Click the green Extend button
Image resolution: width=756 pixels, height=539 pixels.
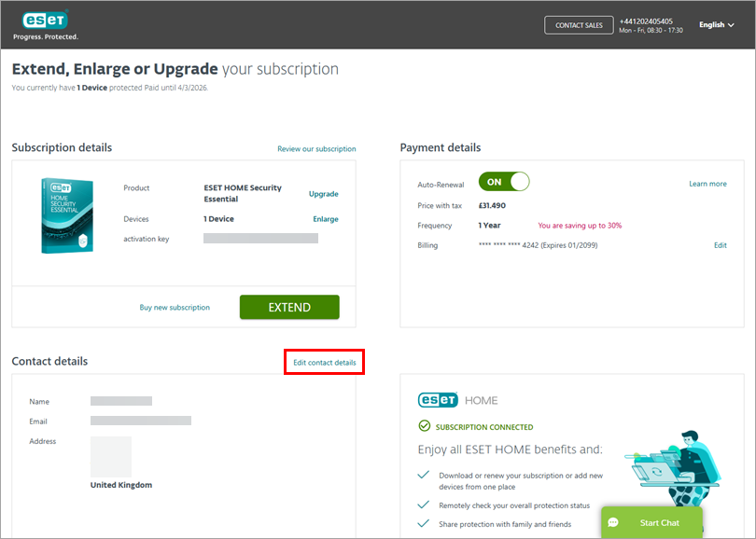tap(289, 307)
